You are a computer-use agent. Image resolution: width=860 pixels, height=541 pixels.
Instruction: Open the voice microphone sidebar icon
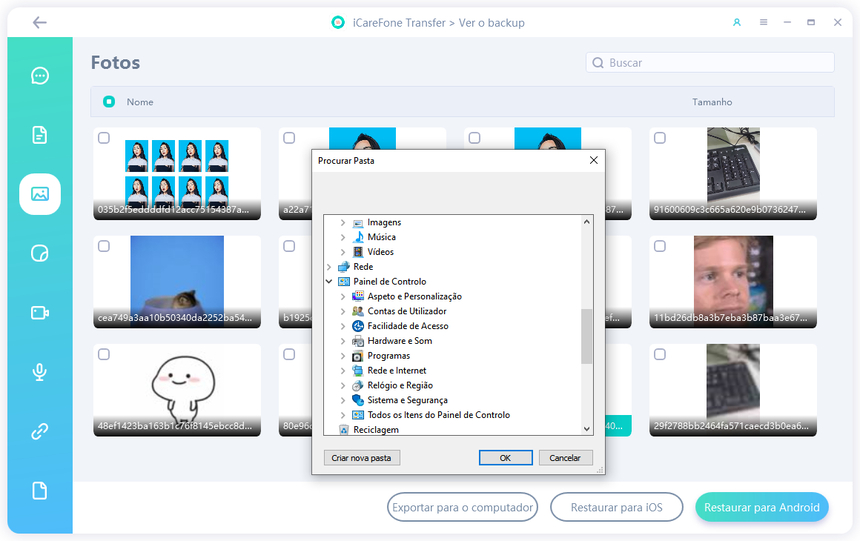(x=39, y=372)
